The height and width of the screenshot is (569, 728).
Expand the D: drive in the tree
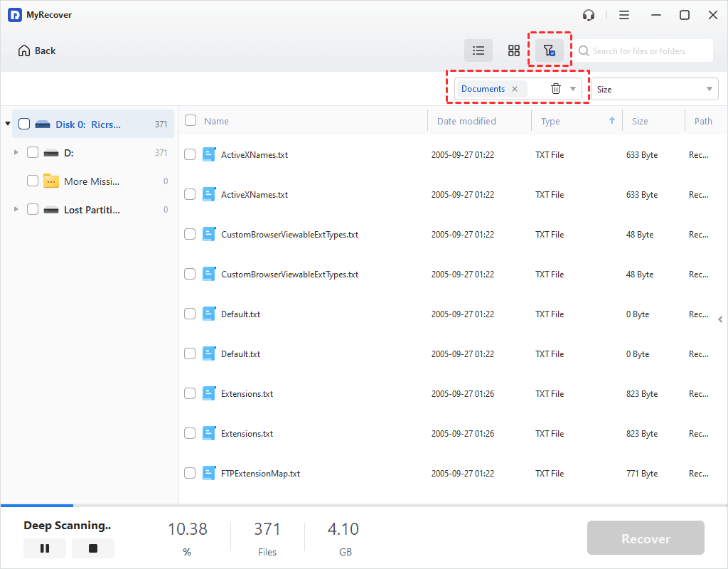click(x=16, y=151)
